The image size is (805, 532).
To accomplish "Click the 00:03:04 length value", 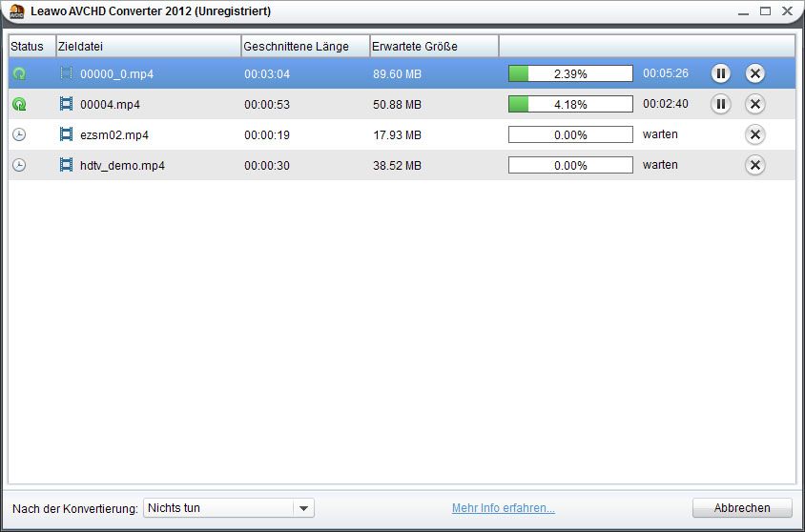I will click(267, 74).
